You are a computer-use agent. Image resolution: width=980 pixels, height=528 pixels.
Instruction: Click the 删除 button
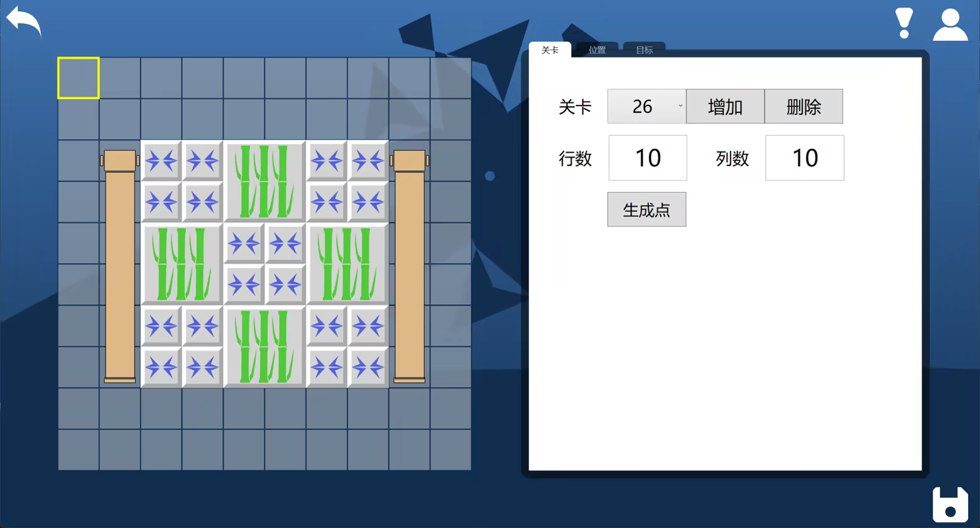click(x=803, y=106)
